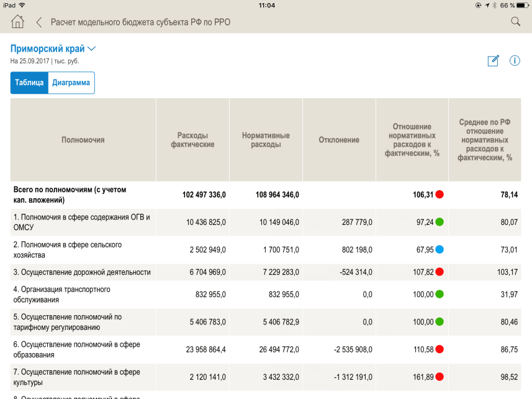Tap the blue indicator beside 67,95

pos(440,250)
